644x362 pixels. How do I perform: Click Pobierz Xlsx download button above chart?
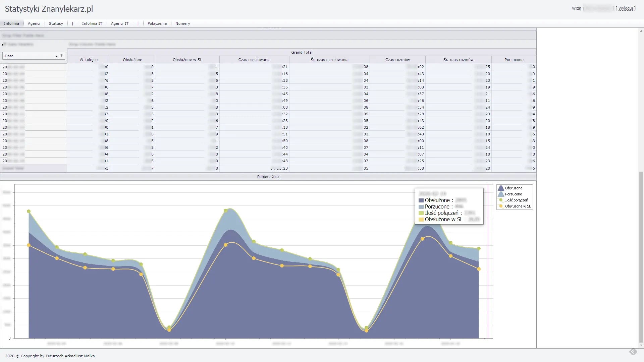268,177
